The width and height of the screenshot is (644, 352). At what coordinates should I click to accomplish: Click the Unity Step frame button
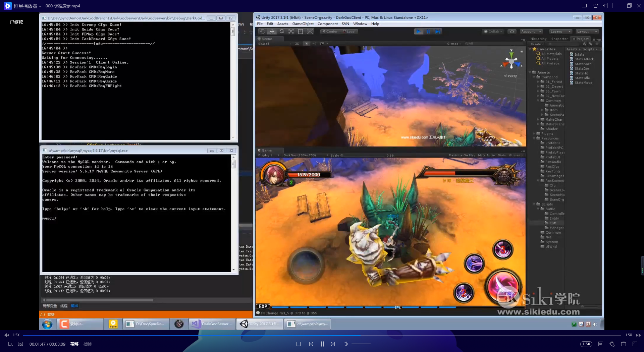point(438,32)
